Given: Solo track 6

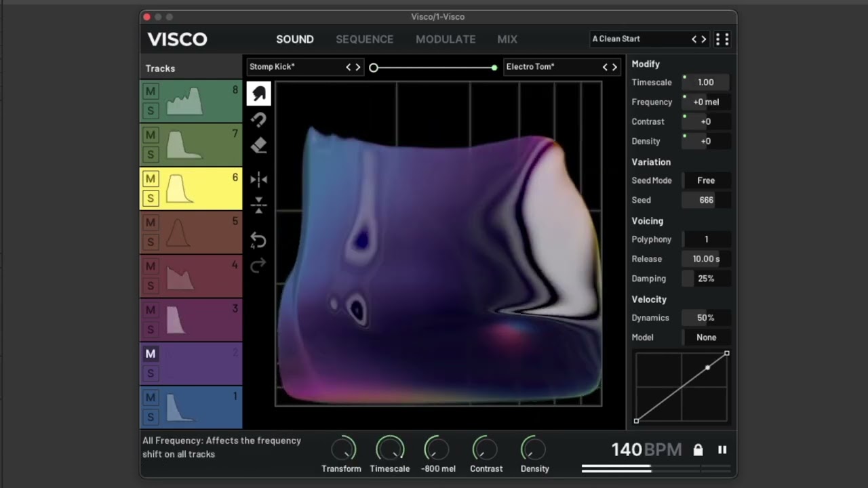Looking at the screenshot, I should pos(151,199).
